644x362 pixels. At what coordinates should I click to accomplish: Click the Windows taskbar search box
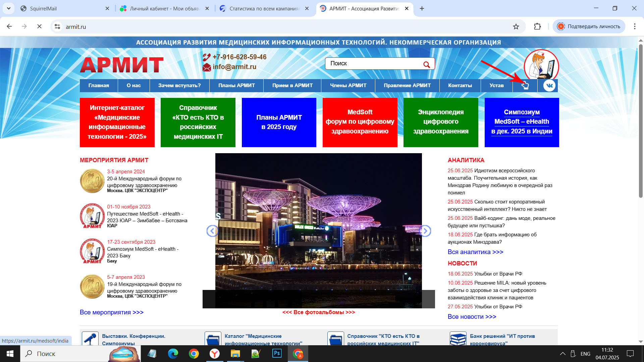80,354
